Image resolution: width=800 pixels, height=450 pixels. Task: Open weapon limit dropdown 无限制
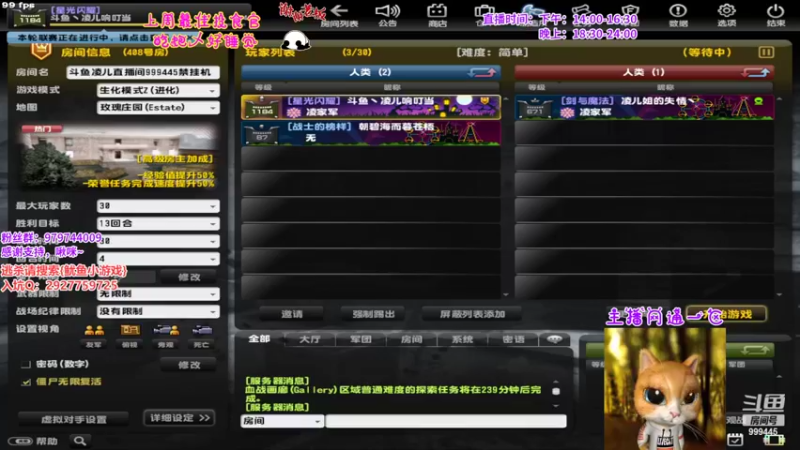point(158,294)
